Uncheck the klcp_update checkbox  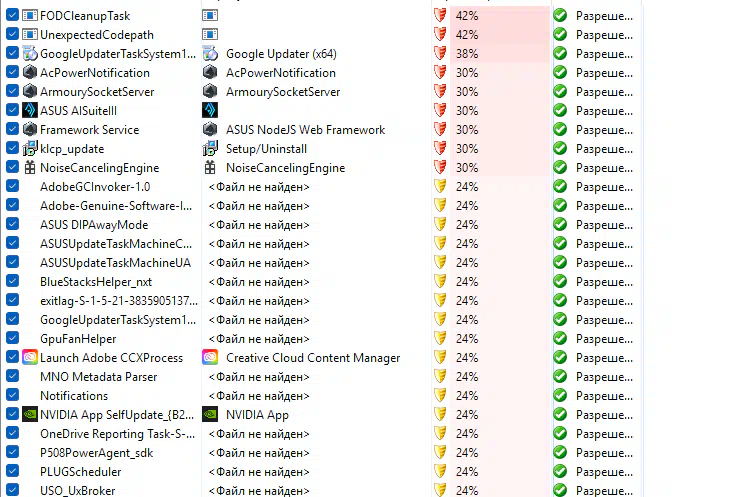(x=12, y=148)
